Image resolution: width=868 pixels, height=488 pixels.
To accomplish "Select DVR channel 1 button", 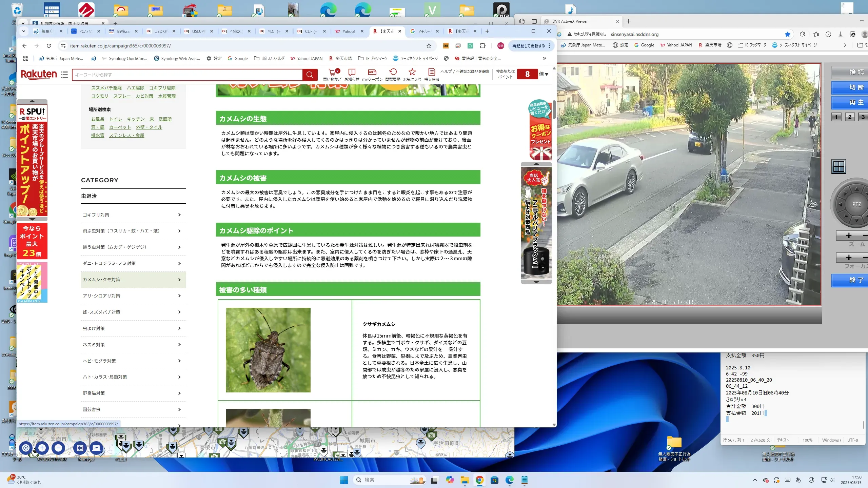I will 836,117.
